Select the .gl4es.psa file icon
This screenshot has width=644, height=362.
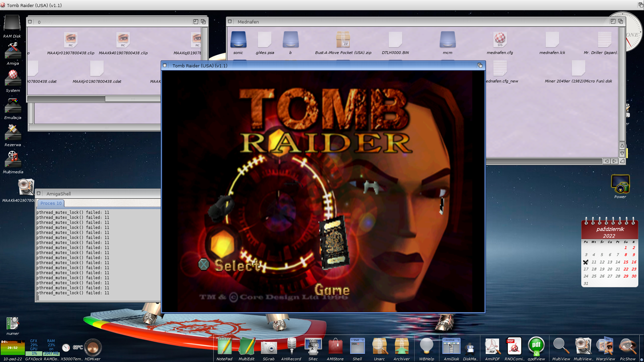(x=265, y=43)
